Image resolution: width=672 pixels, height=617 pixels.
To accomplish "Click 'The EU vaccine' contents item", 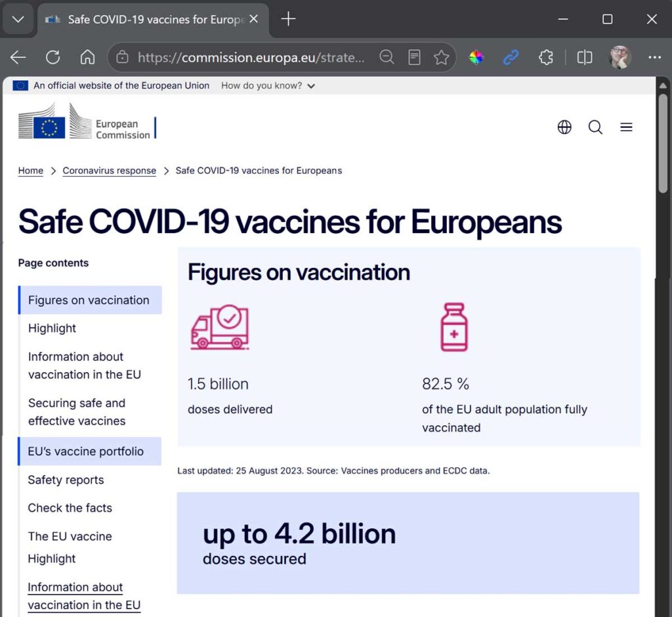I will click(x=70, y=536).
